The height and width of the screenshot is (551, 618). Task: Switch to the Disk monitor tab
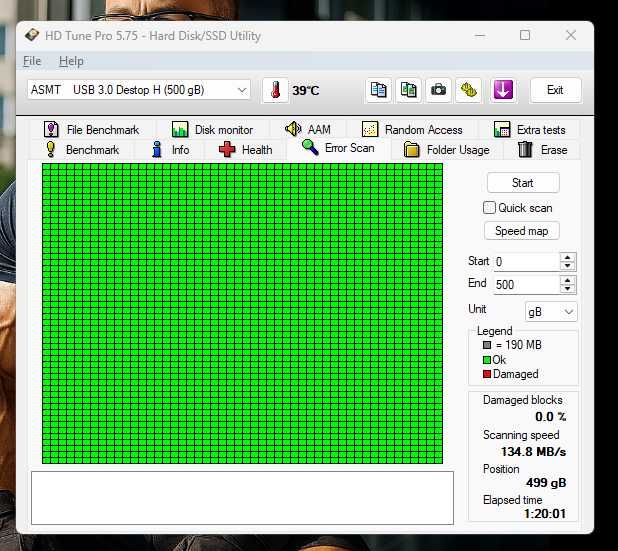coord(212,130)
